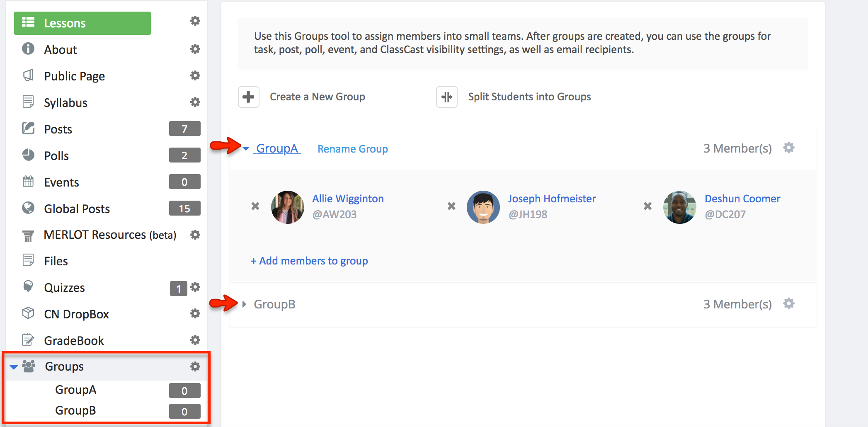Click Add members to group
This screenshot has height=427, width=868.
click(x=309, y=261)
